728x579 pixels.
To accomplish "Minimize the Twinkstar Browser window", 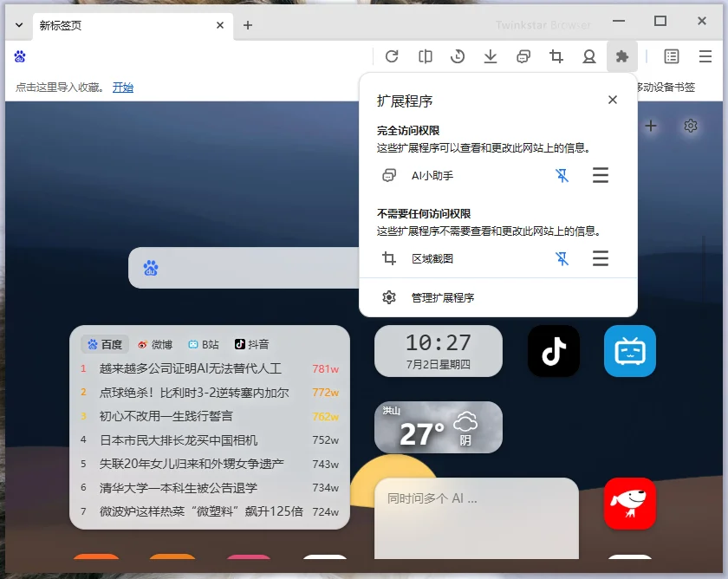I will [619, 21].
